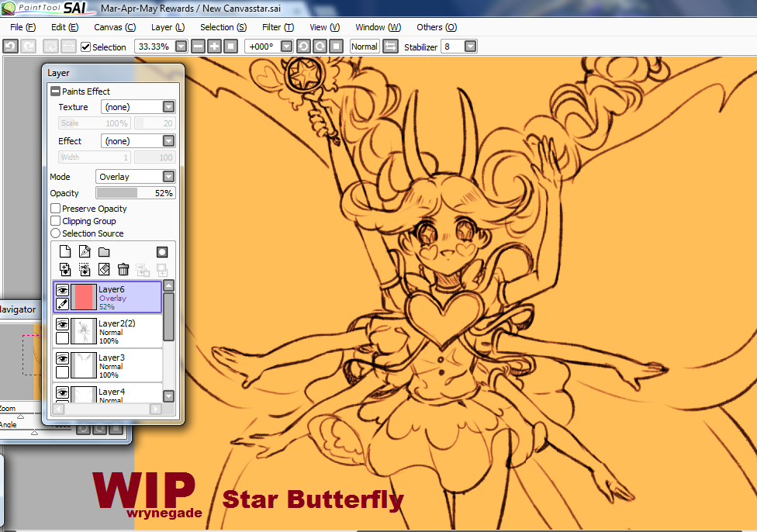The image size is (757, 532).
Task: Click the layer mask icon
Action: coord(162,251)
